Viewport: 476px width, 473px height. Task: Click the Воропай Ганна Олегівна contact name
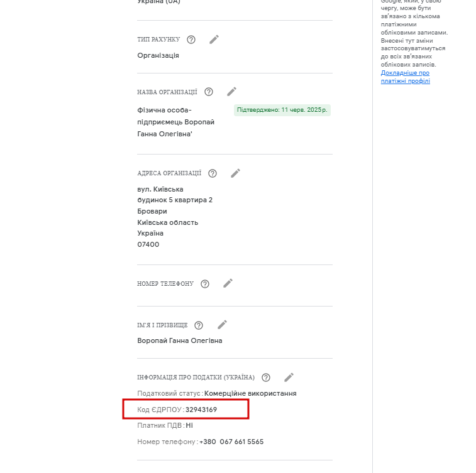pyautogui.click(x=180, y=340)
